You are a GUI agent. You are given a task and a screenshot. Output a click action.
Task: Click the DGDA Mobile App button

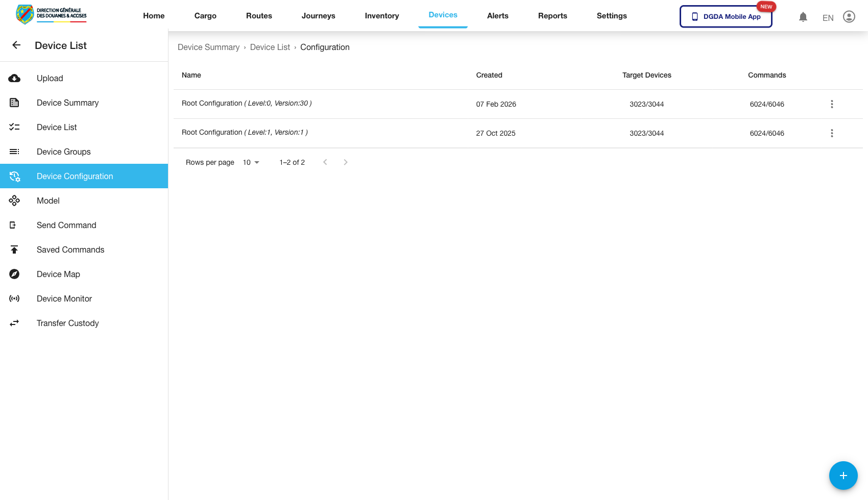(726, 16)
